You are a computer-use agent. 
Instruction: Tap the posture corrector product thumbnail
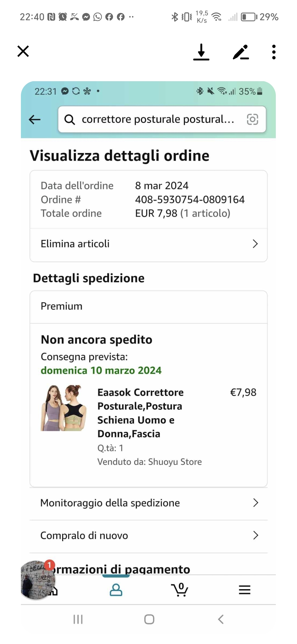coord(64,408)
